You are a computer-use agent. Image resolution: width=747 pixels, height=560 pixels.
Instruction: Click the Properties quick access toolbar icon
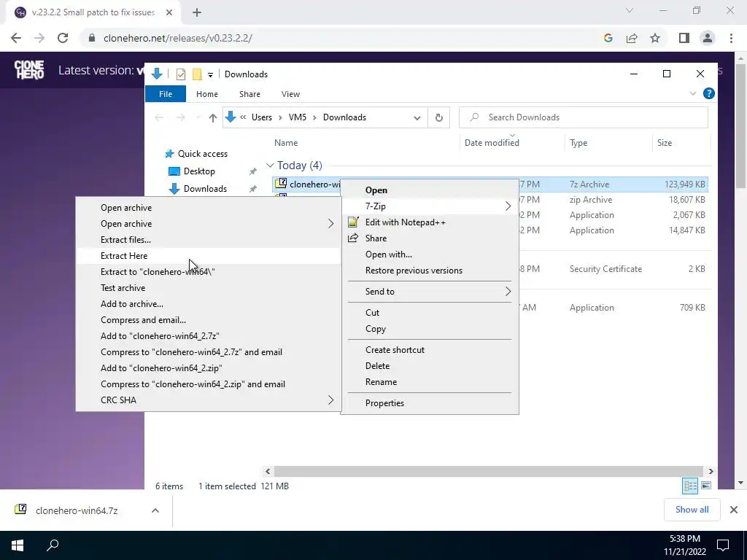click(x=181, y=74)
